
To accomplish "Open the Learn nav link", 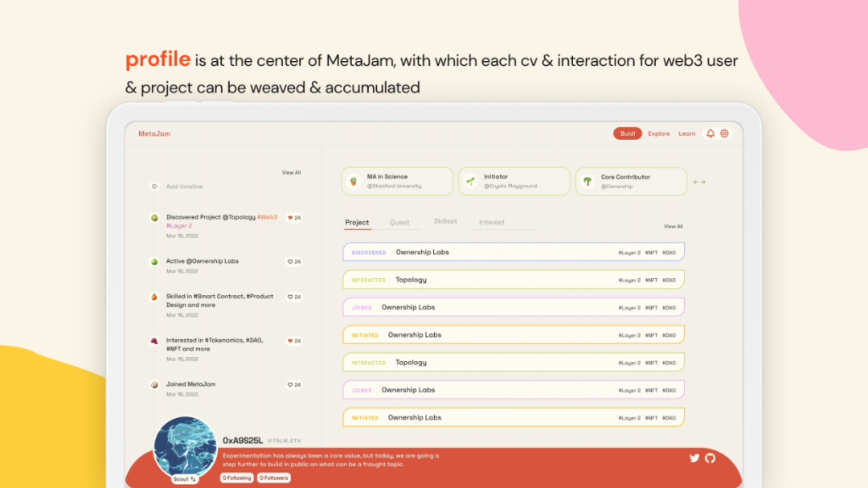I will pyautogui.click(x=687, y=133).
